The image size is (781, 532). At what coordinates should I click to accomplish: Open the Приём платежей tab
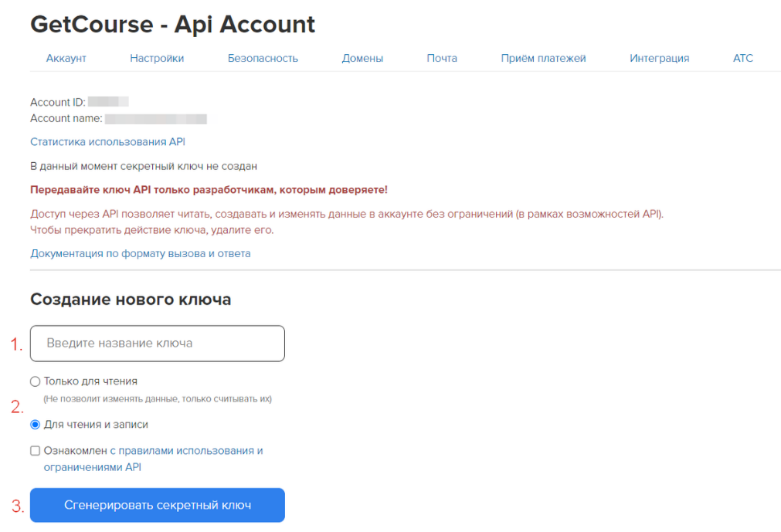(543, 58)
